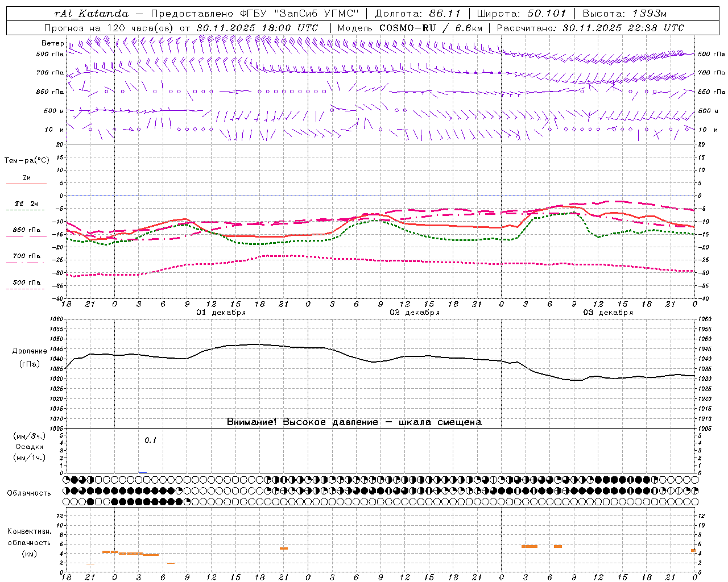Click the orange convective bar at 3h on 03 декабря
728x582 pixels.
pyautogui.click(x=530, y=546)
